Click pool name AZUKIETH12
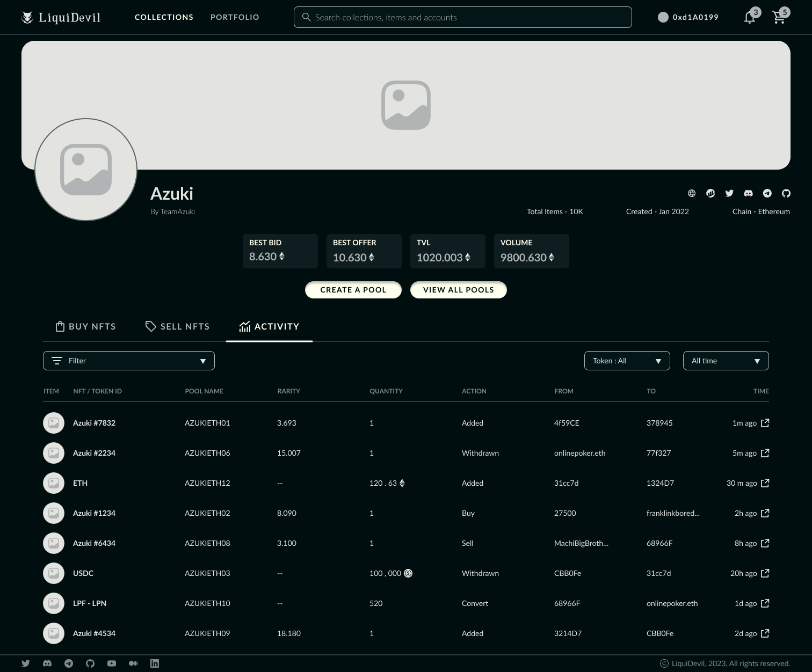Screen dimensions: 812x672 [x=207, y=483]
